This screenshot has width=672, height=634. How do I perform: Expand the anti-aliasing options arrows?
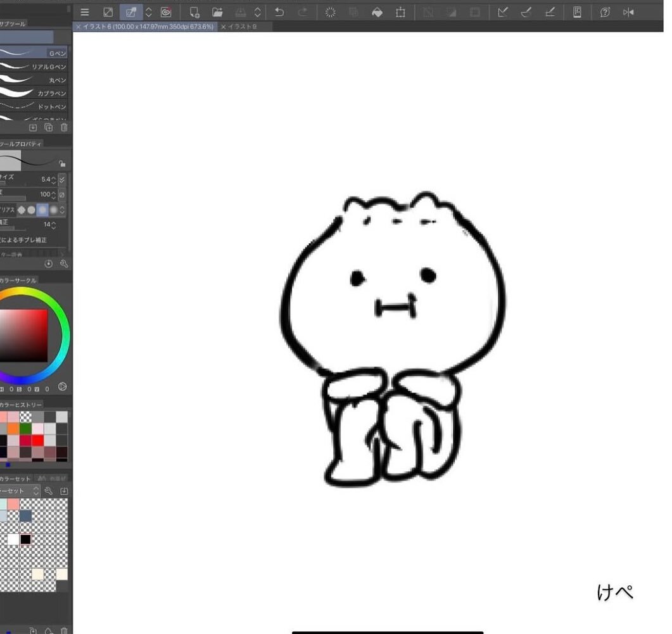(62, 210)
